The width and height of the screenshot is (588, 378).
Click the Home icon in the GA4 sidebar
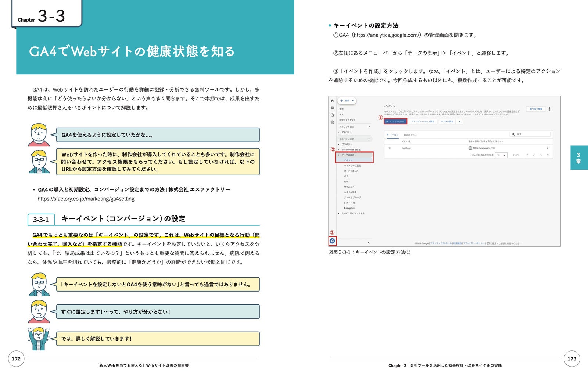pyautogui.click(x=332, y=101)
